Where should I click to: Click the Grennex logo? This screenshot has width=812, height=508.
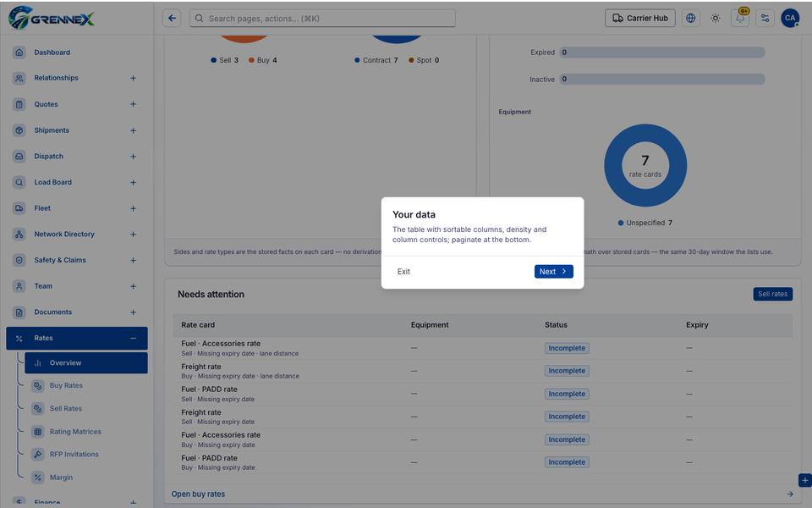[52, 18]
